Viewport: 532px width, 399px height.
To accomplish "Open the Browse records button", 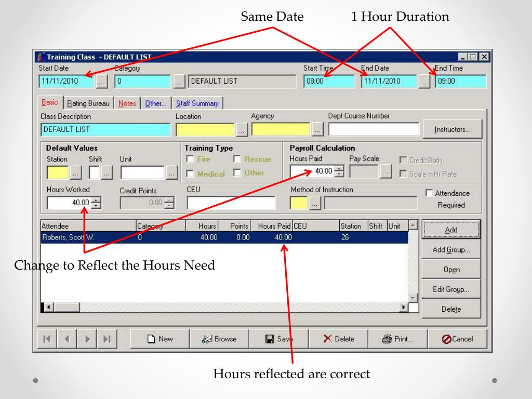I will [x=219, y=339].
